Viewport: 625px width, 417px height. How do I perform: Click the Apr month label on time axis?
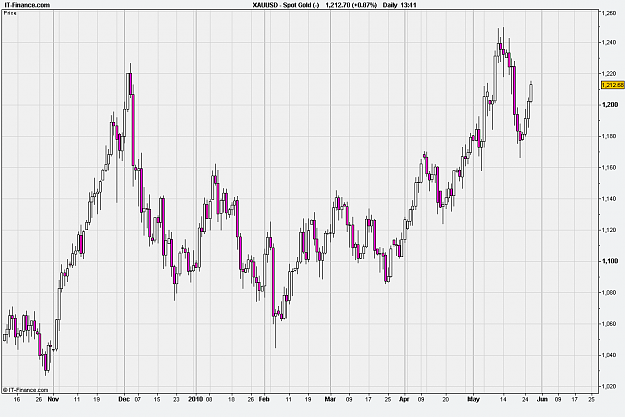click(404, 399)
